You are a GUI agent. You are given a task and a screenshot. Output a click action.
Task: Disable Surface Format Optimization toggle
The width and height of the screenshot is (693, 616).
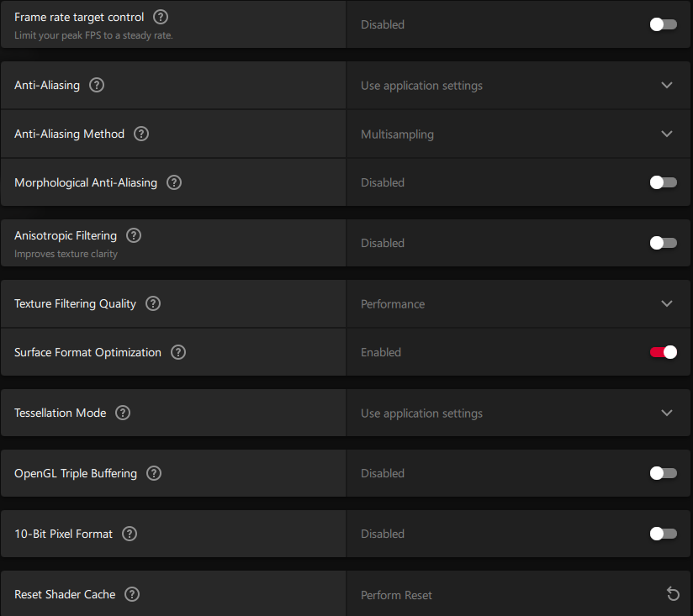[x=663, y=352]
